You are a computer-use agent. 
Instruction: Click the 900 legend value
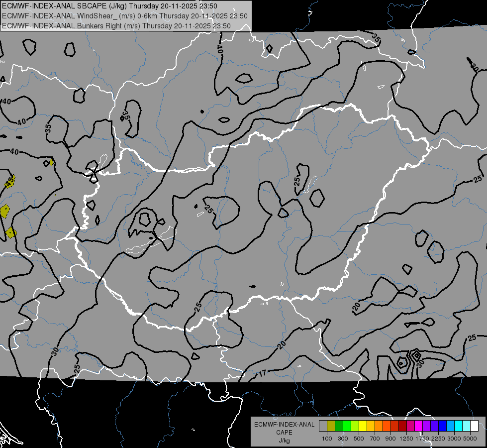click(x=390, y=439)
